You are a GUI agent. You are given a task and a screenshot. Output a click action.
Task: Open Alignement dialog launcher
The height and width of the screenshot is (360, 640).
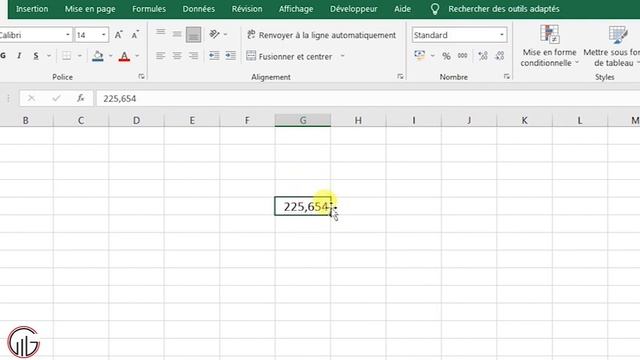tap(400, 76)
